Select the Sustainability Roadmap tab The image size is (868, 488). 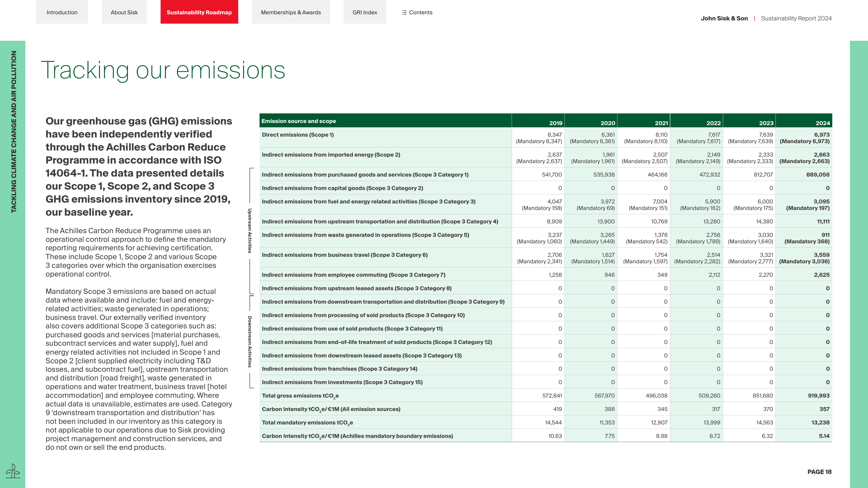[x=199, y=12]
